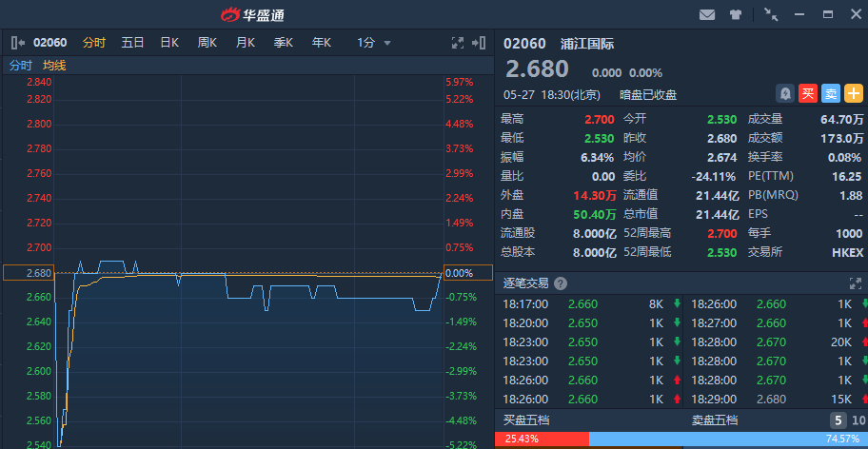Expand the 逐笔交易 trades panel
This screenshot has width=868, height=449.
point(856,284)
